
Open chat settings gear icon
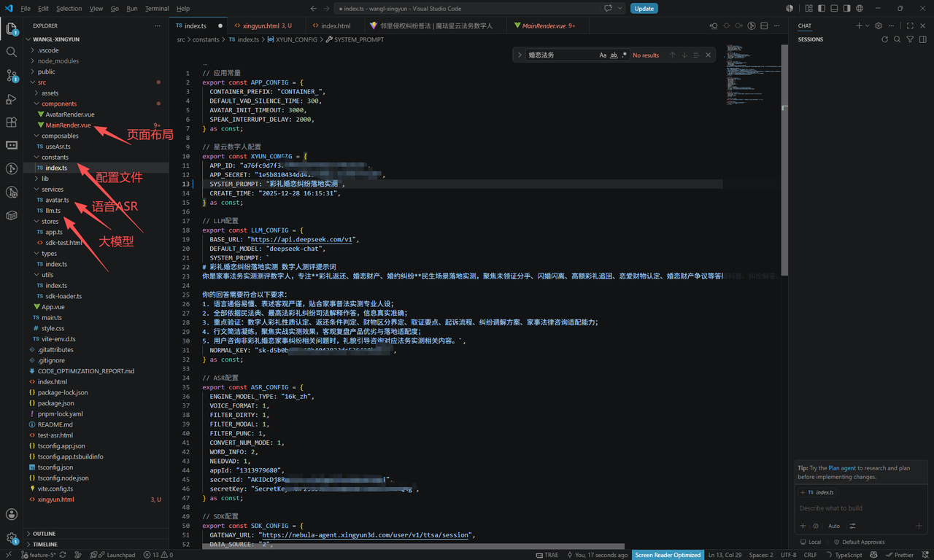click(x=879, y=26)
